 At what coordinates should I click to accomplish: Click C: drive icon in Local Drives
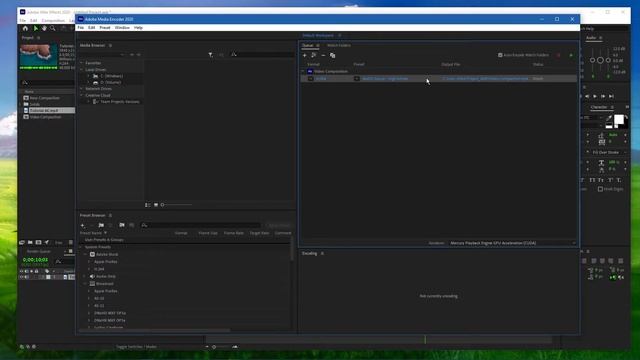tap(96, 76)
